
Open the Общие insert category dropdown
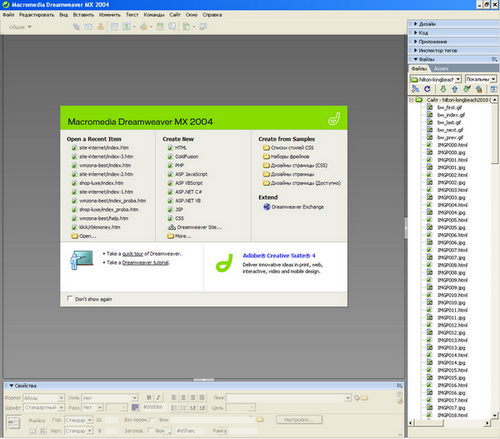pyautogui.click(x=20, y=27)
